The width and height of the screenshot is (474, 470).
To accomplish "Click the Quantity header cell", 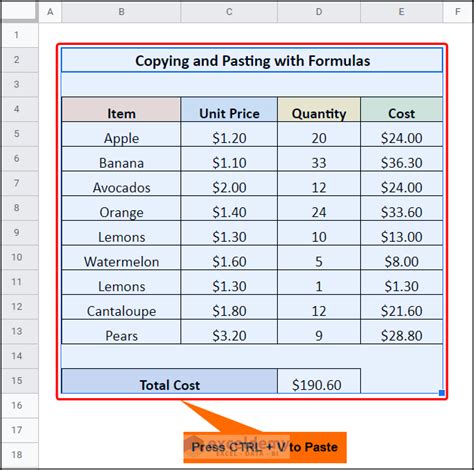I will (x=319, y=109).
